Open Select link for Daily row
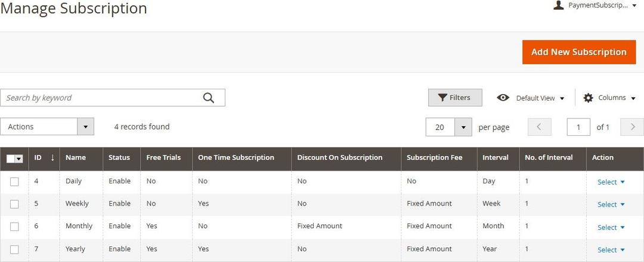 click(x=611, y=182)
